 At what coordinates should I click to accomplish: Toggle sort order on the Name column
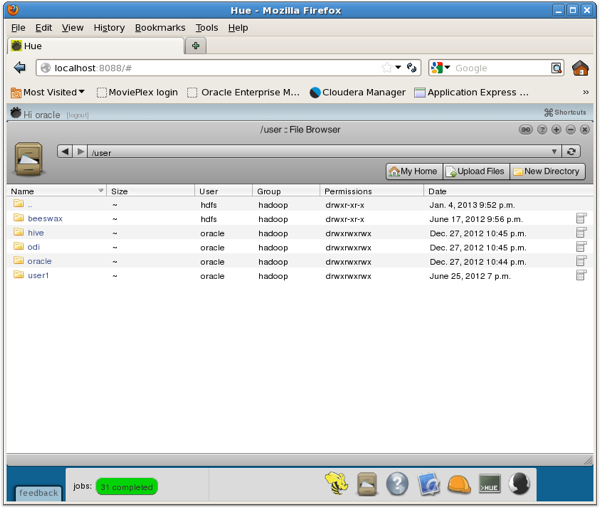click(57, 191)
